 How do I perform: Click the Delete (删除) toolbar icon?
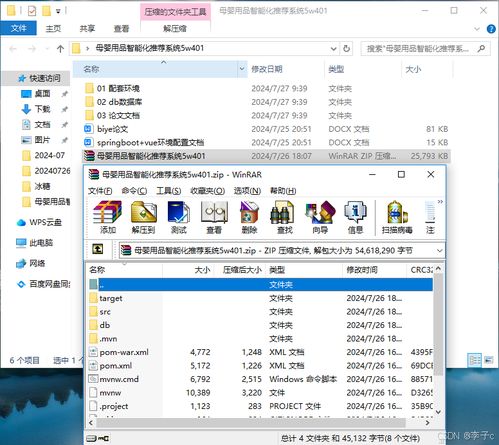click(249, 217)
